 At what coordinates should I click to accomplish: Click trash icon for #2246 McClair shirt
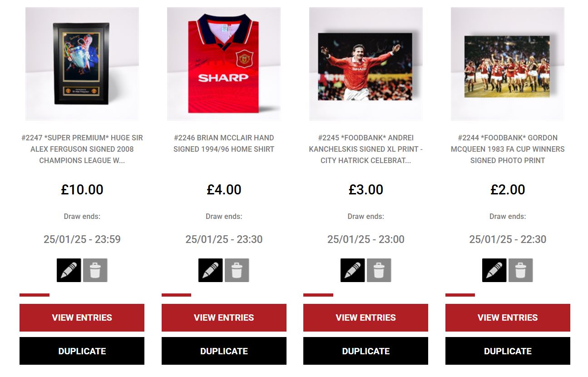(237, 270)
